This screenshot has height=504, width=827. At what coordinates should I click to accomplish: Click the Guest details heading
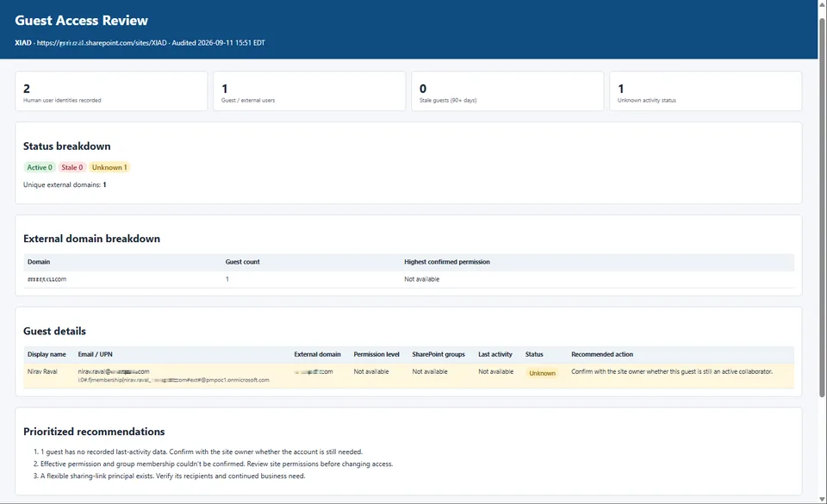point(55,331)
